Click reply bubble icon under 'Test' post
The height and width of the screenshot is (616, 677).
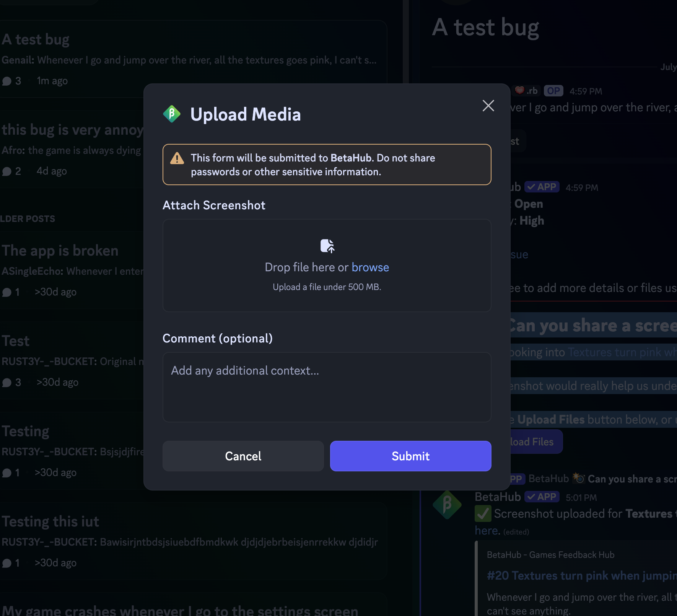click(x=7, y=383)
